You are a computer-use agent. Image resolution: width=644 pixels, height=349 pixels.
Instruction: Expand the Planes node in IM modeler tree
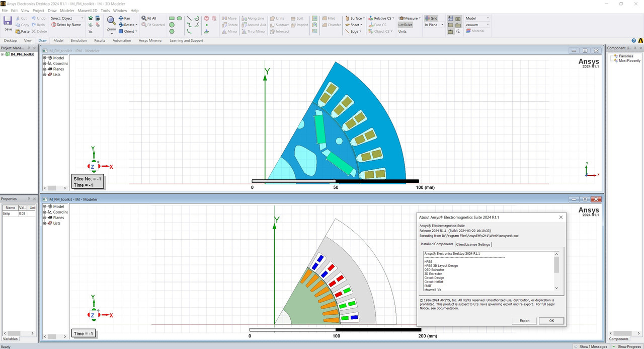45,218
